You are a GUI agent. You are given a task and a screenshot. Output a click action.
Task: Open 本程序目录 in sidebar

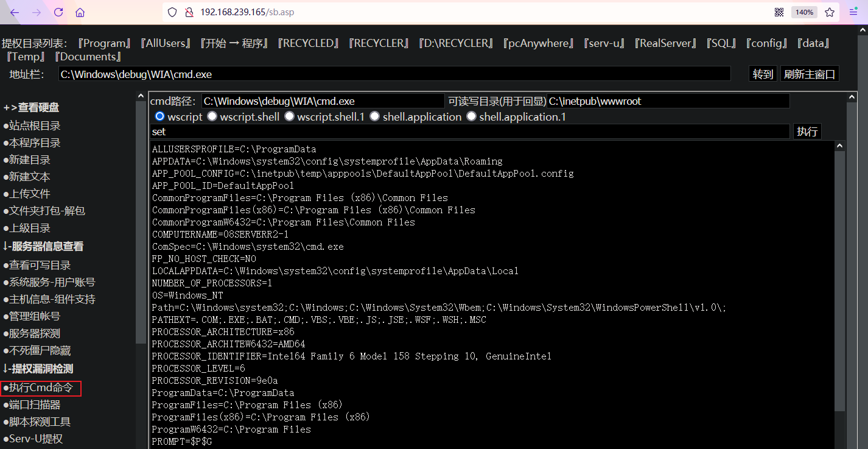tap(32, 143)
